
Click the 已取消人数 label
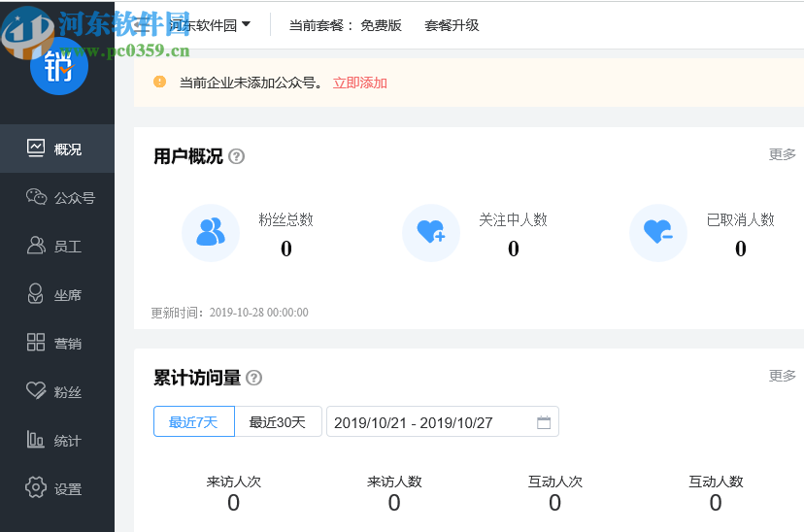pos(741,219)
